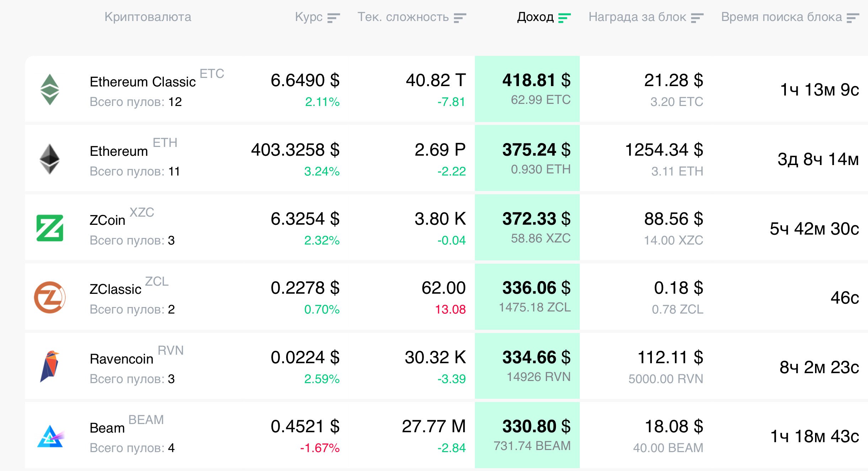868x471 pixels.
Task: Click 'Всего пулов: 4' under Beam
Action: [x=132, y=448]
